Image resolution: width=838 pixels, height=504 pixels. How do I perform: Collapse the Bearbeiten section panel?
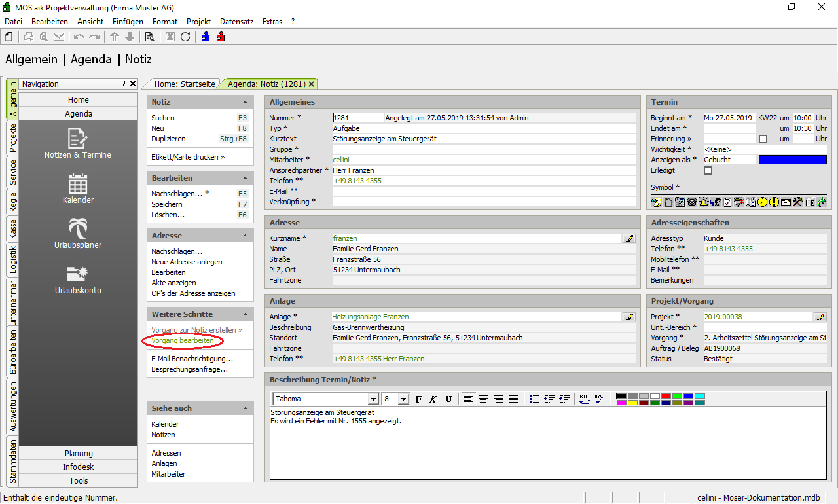point(245,178)
